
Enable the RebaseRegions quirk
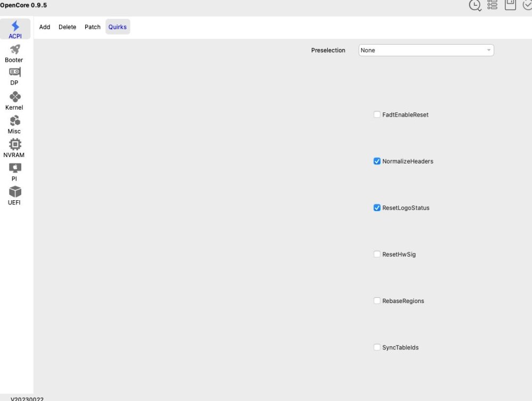377,300
